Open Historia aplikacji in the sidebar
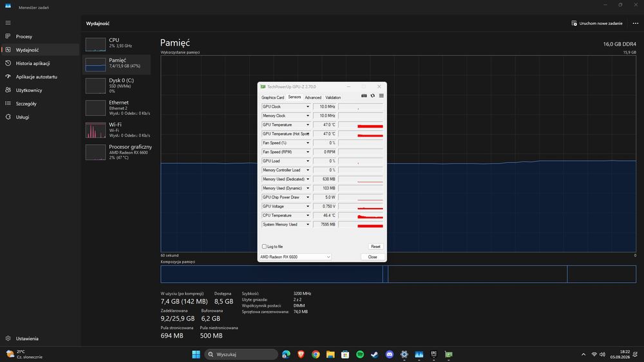This screenshot has width=644, height=362. pyautogui.click(x=40, y=63)
